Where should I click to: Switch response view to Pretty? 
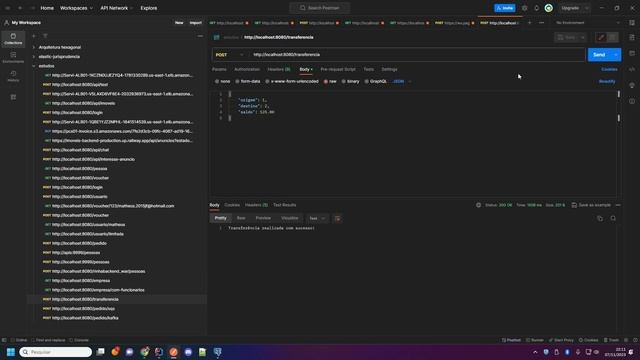[x=220, y=218]
